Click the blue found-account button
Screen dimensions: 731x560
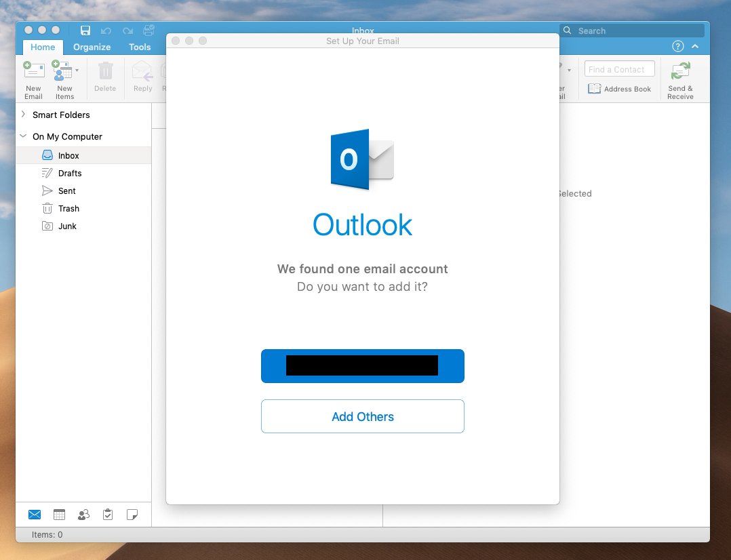tap(363, 366)
